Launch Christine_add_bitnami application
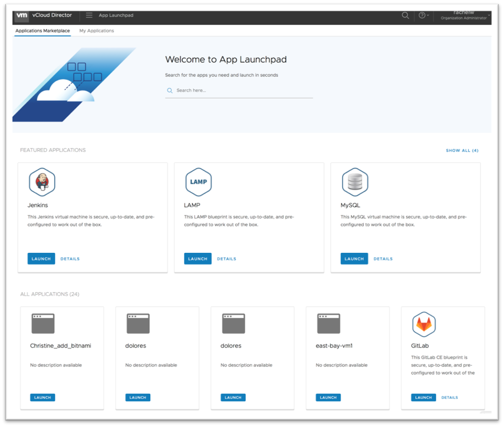504x427 pixels. point(42,397)
